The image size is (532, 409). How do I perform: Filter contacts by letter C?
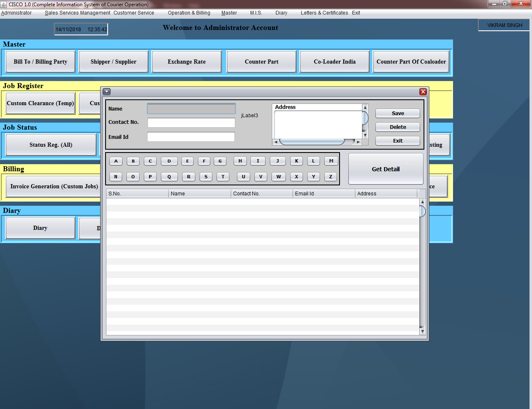150,161
